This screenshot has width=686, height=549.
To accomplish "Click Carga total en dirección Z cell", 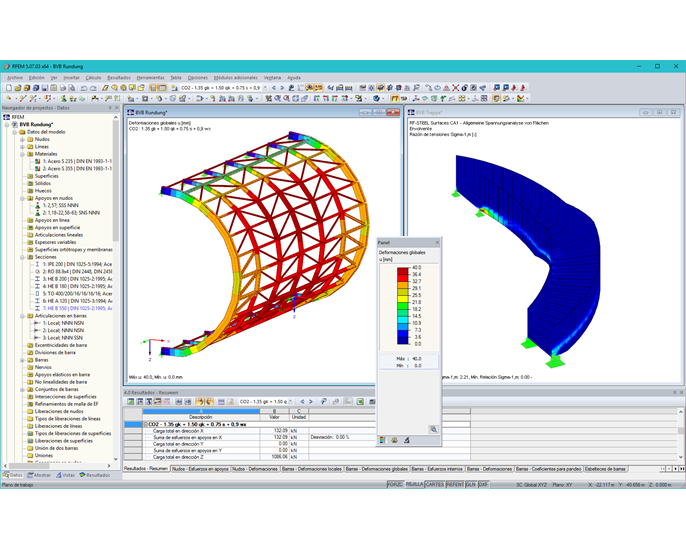I will [202, 457].
